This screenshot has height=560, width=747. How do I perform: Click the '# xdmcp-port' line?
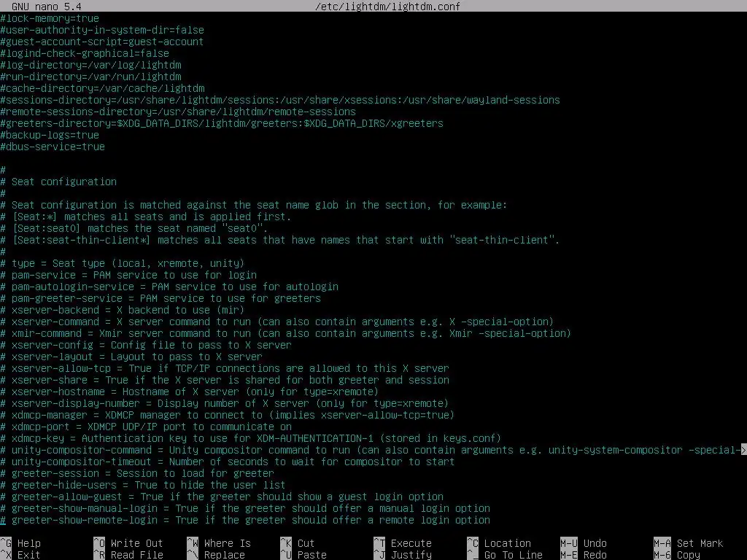(x=146, y=427)
